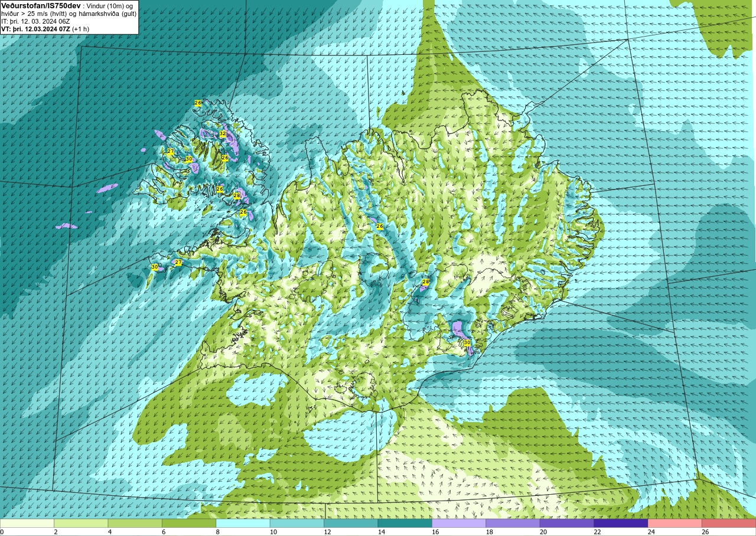Click the 20–22 m/s violet legend swatch
Screen dimensions: 756x536
[567, 523]
